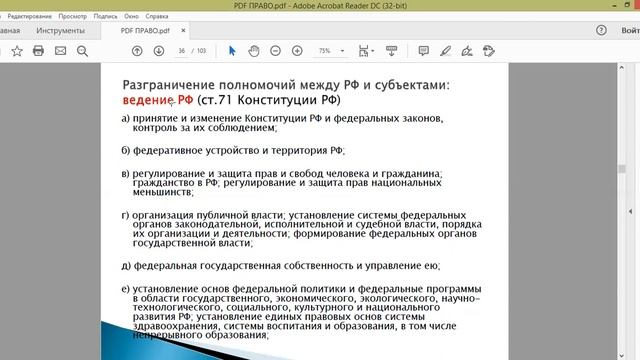Click the text "(ст.71 Конституции РФ)"
The image size is (640, 360).
[x=269, y=100]
